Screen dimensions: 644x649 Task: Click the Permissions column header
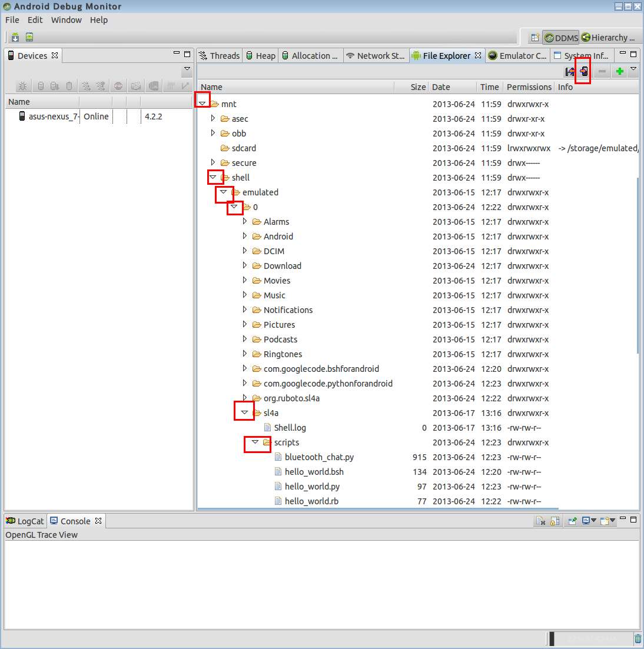[x=529, y=87]
